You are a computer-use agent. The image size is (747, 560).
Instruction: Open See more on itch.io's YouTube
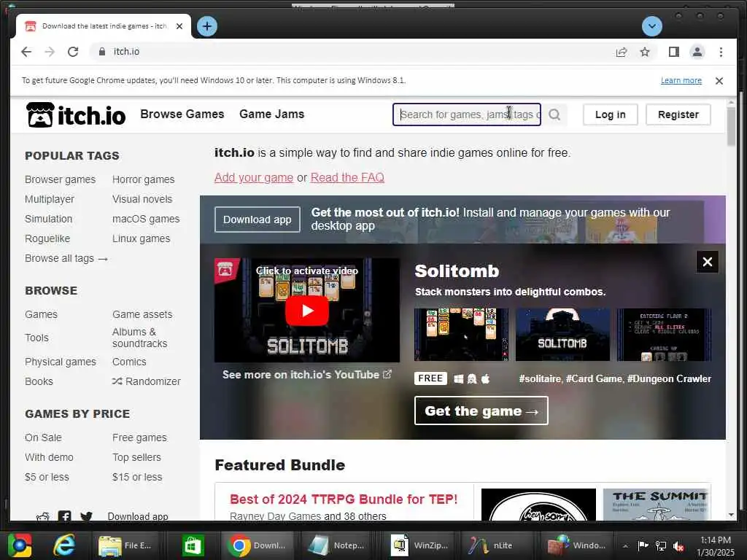point(307,375)
